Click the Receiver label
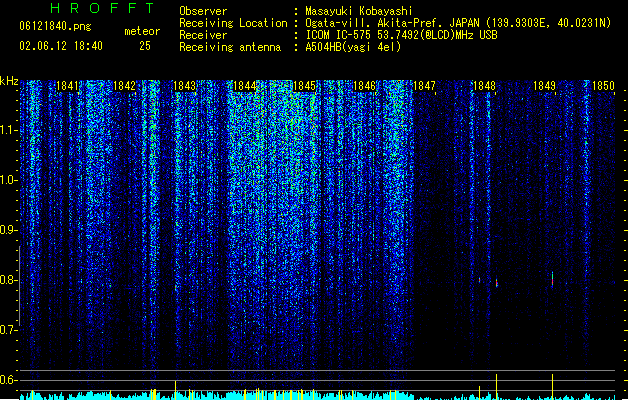 [203, 35]
